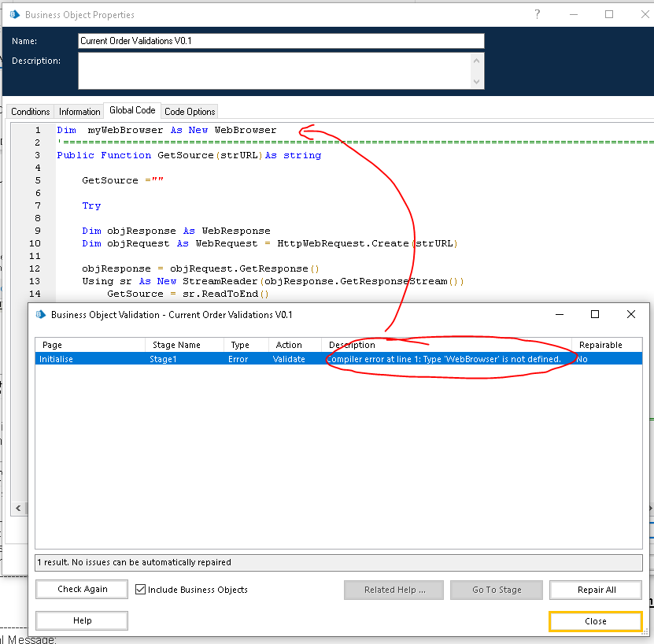654x644 pixels.
Task: Select the Code Options tab
Action: (x=190, y=112)
